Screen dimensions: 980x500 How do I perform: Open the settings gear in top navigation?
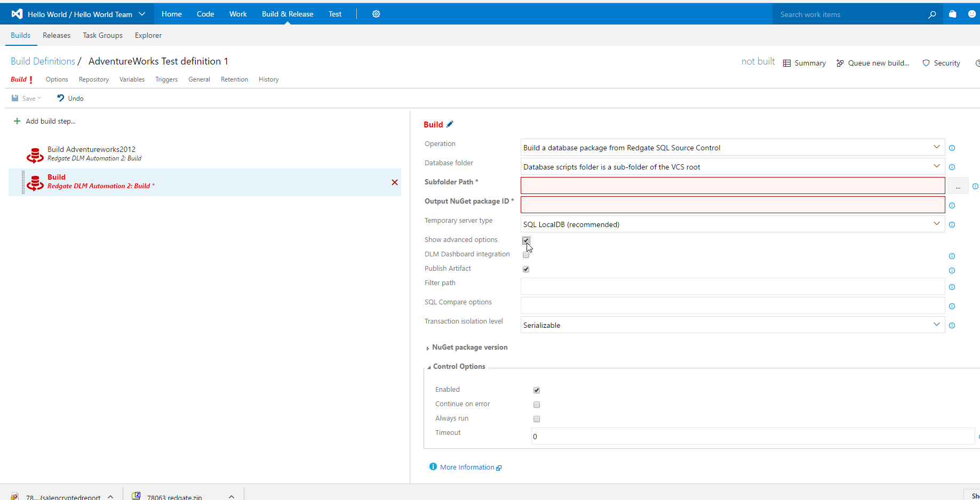coord(376,14)
